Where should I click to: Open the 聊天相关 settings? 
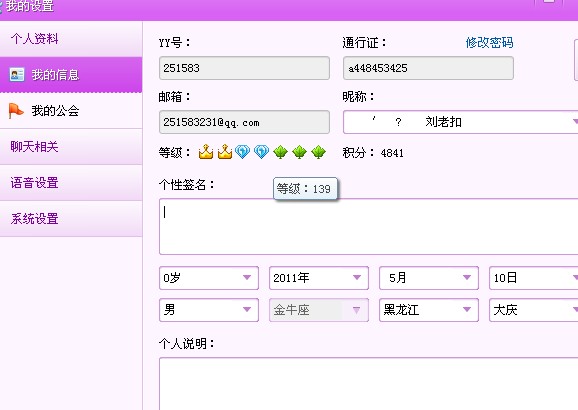point(71,147)
